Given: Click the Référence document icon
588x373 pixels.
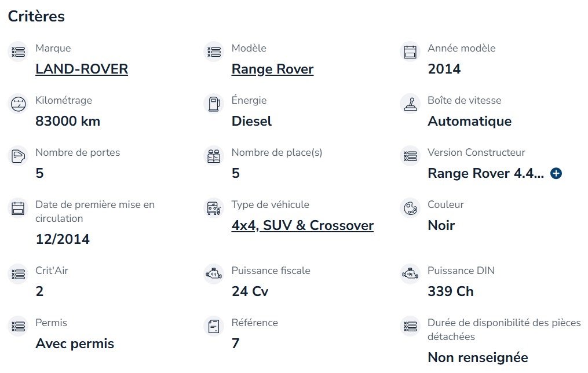Looking at the screenshot, I should pyautogui.click(x=214, y=326).
